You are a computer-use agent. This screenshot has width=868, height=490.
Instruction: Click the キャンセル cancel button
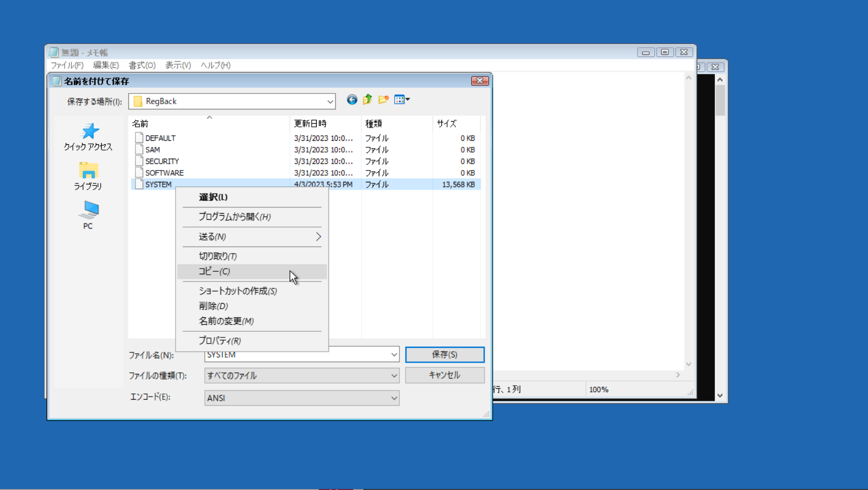[x=445, y=375]
